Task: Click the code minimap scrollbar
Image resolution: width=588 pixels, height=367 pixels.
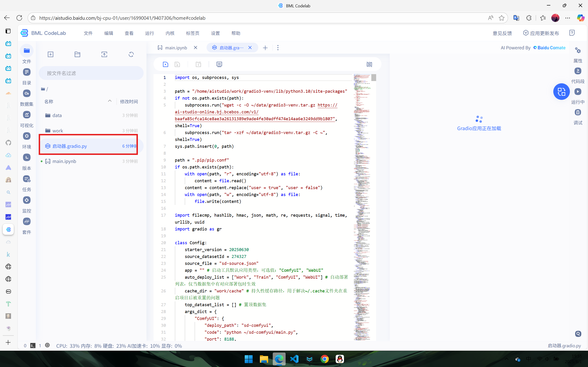Action: pyautogui.click(x=374, y=78)
